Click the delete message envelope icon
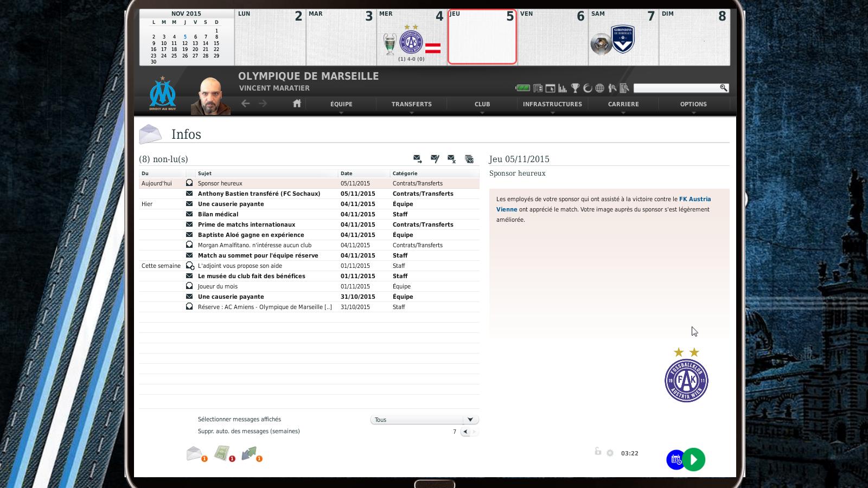This screenshot has width=868, height=488. (451, 158)
